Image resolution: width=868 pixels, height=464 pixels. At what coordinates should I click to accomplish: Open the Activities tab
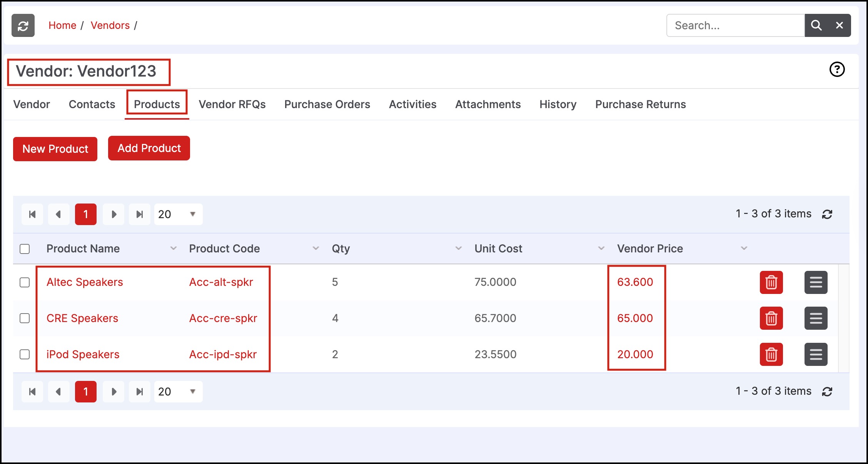click(x=412, y=104)
